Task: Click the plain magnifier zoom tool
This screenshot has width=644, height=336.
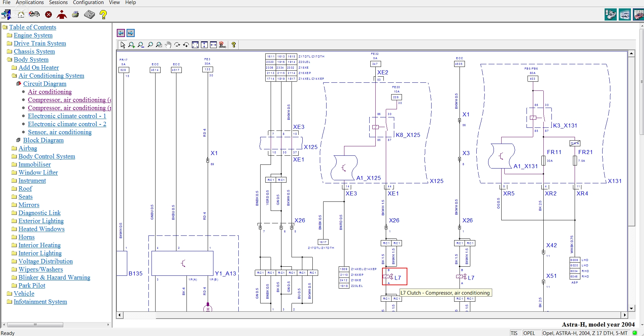Action: [x=150, y=45]
